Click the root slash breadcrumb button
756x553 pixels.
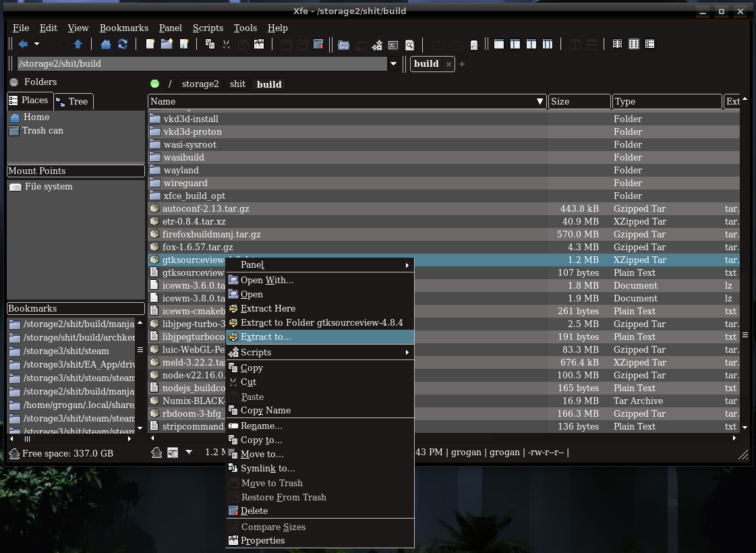(x=170, y=84)
